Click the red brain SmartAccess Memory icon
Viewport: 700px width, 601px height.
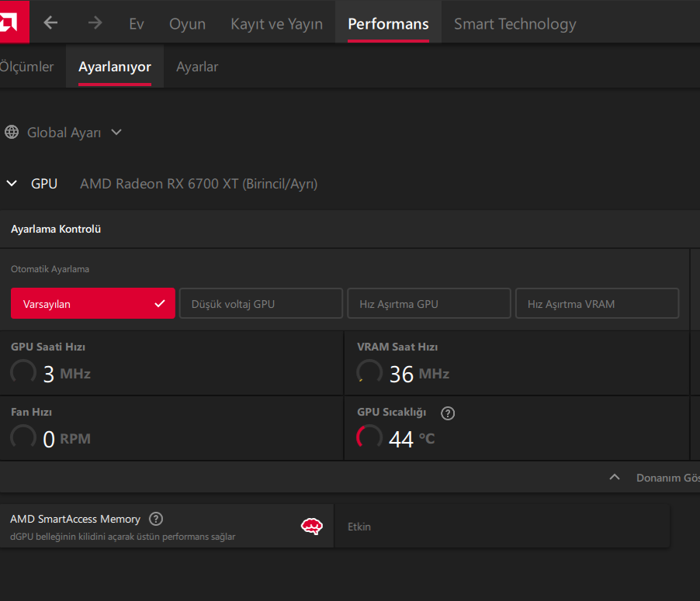click(312, 527)
